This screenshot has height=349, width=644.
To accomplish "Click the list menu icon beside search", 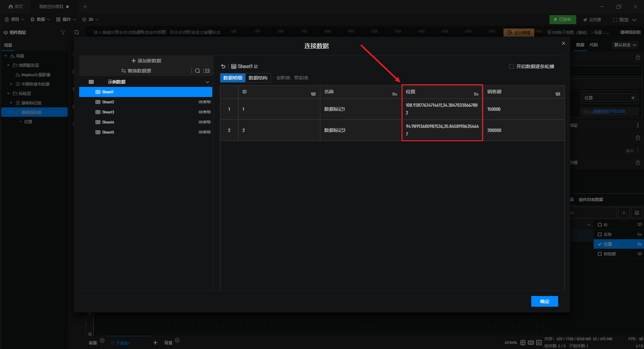I will click(207, 71).
